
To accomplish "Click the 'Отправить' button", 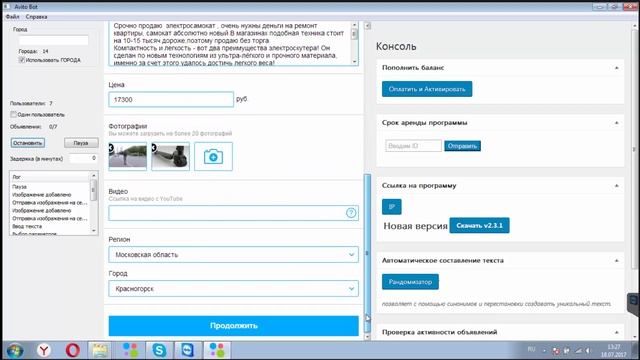I will (462, 146).
